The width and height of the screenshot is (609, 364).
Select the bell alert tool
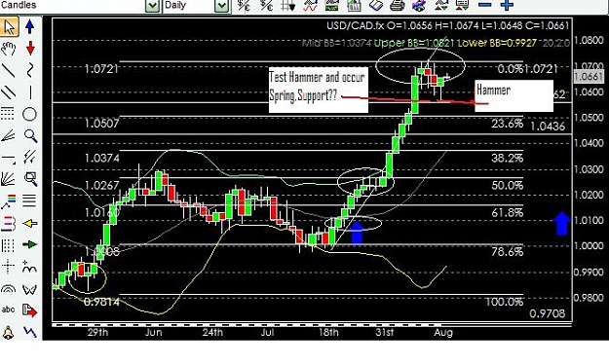pyautogui.click(x=8, y=332)
